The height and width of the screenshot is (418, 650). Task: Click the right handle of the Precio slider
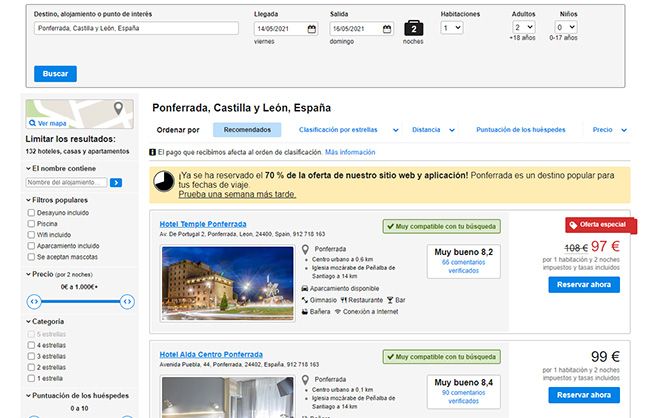click(127, 301)
